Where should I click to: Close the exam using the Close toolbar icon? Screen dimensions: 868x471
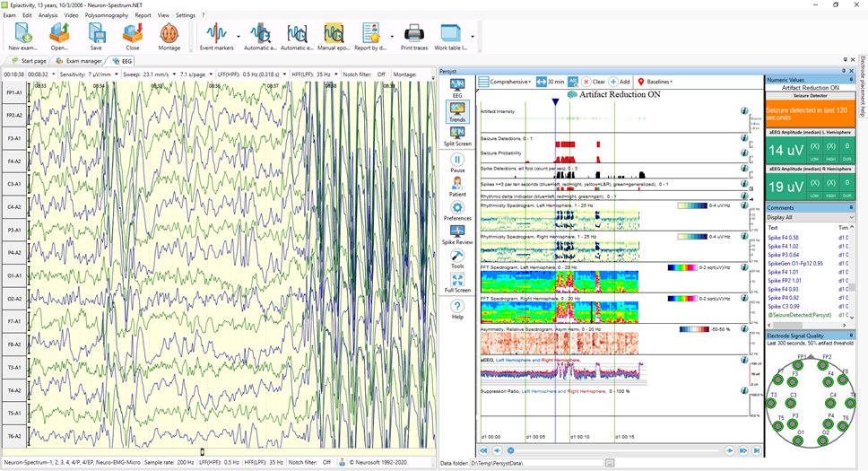[133, 34]
